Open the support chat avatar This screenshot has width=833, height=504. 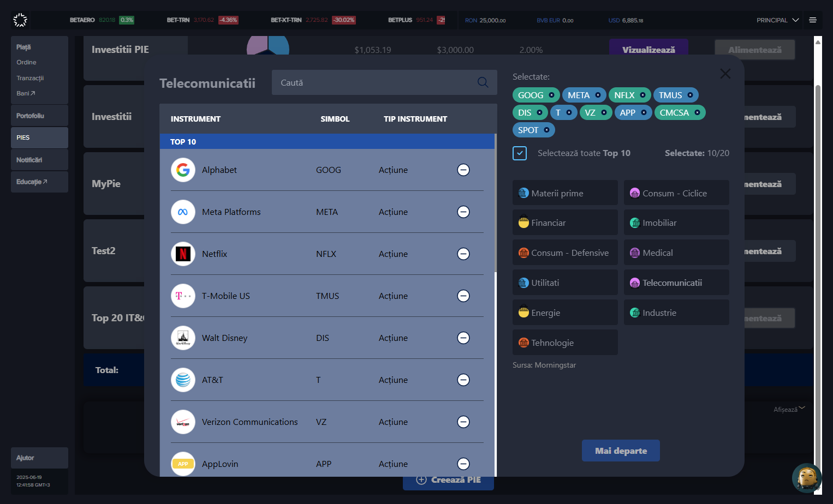tap(807, 478)
